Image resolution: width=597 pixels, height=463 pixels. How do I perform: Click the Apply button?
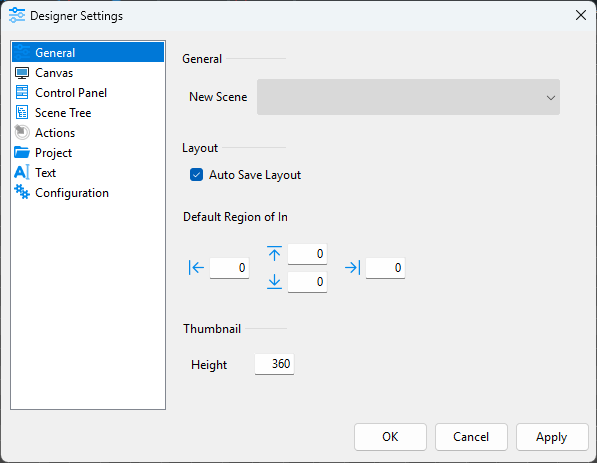tap(552, 437)
